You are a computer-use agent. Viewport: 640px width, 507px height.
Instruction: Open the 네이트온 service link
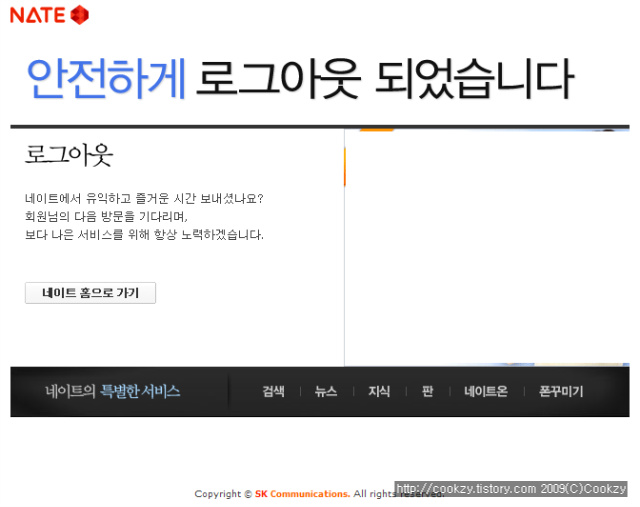click(x=486, y=391)
